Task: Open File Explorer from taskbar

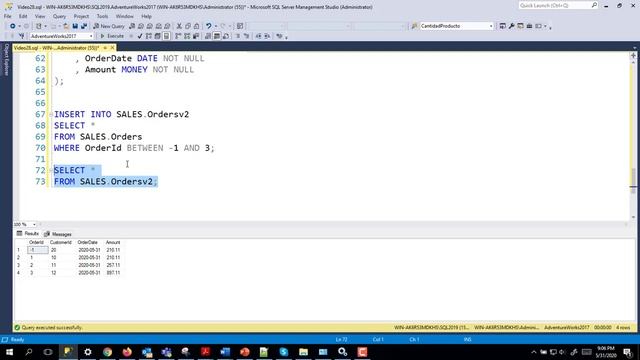Action: coord(303,352)
